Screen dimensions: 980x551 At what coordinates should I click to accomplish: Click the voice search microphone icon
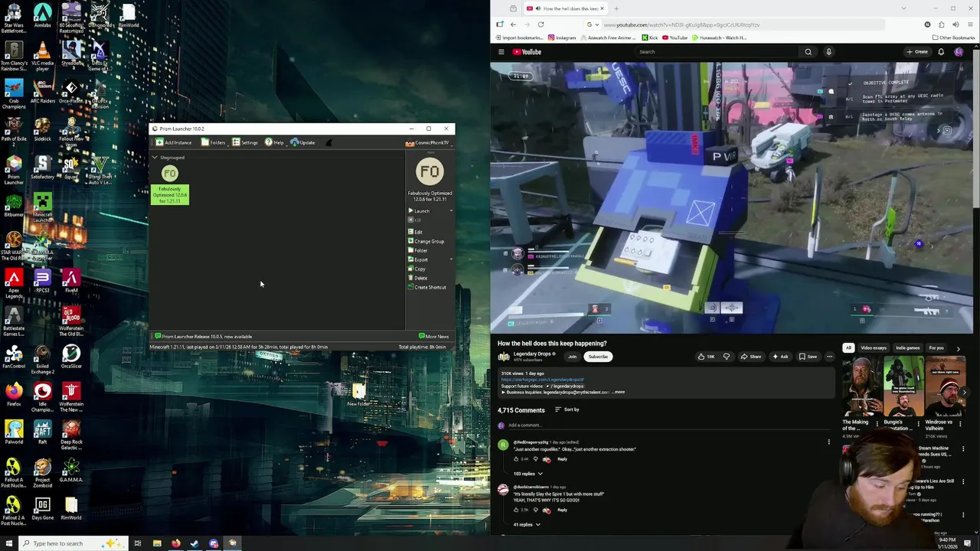[828, 52]
